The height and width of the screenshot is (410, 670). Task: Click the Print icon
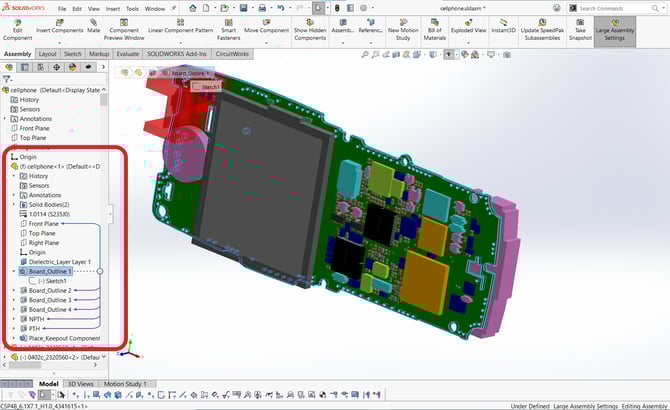(x=262, y=8)
